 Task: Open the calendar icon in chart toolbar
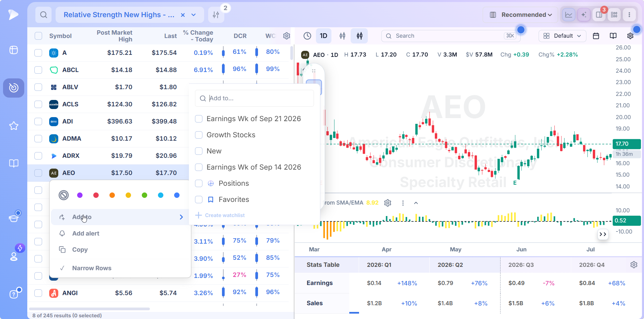(x=596, y=36)
